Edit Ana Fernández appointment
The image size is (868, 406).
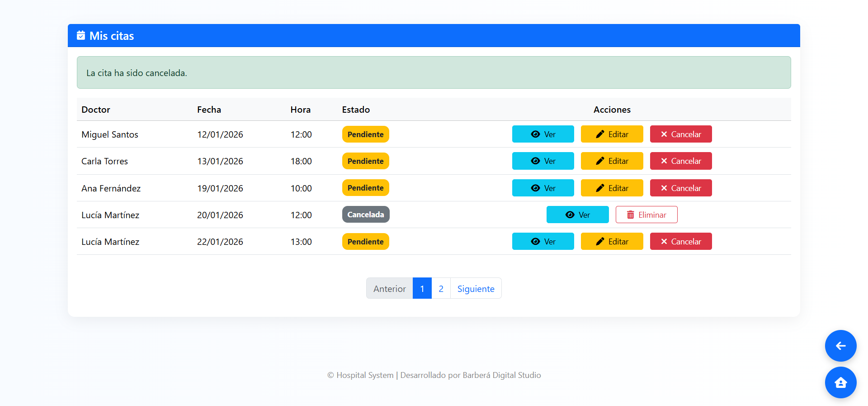pyautogui.click(x=612, y=188)
